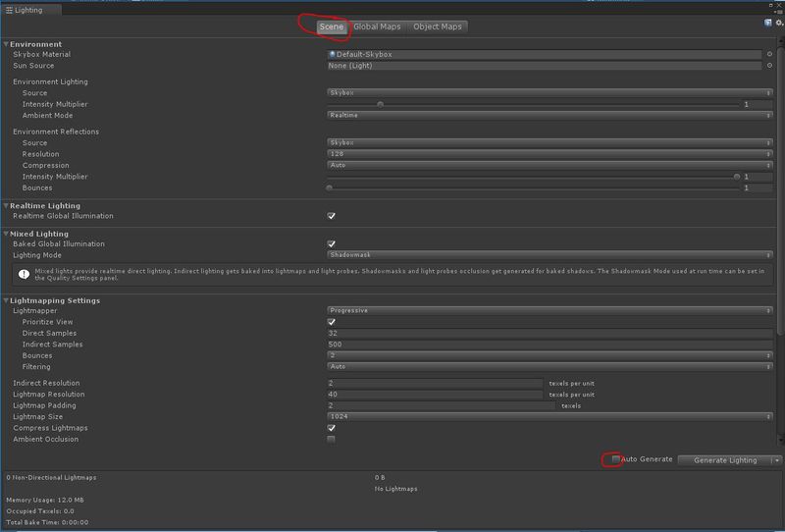
Task: Enable Ambient Occlusion checkbox
Action: [331, 440]
